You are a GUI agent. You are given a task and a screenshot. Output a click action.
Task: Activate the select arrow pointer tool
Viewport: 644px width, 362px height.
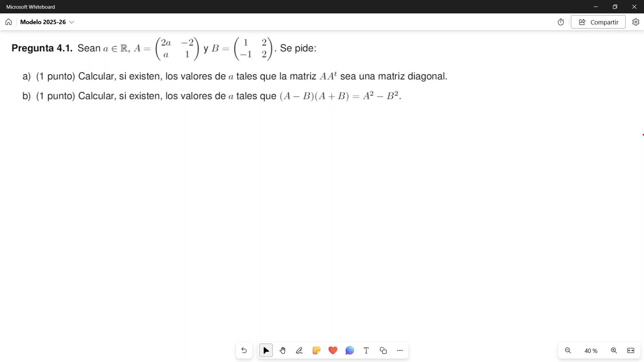point(266,351)
